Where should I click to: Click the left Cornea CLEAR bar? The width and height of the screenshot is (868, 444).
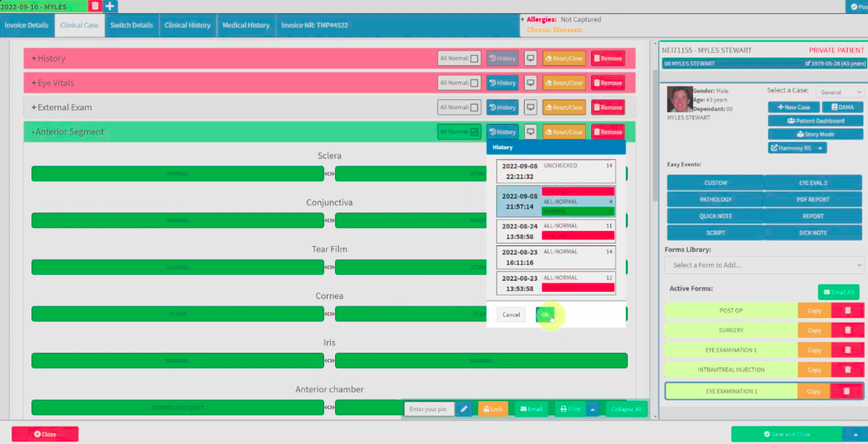click(177, 314)
